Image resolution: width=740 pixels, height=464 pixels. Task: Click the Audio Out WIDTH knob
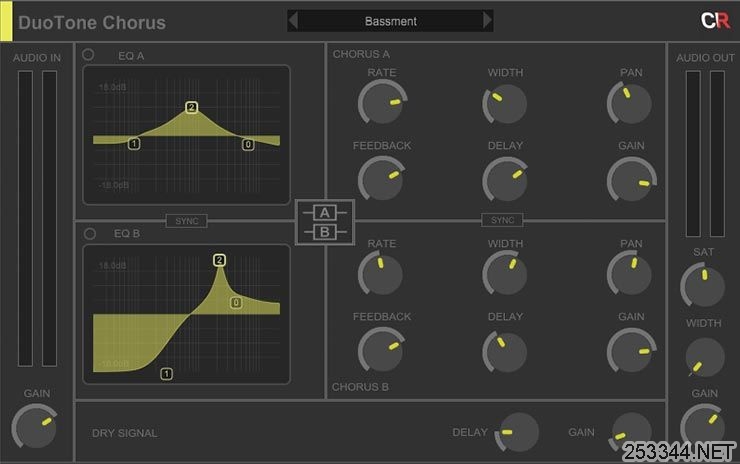(x=704, y=357)
